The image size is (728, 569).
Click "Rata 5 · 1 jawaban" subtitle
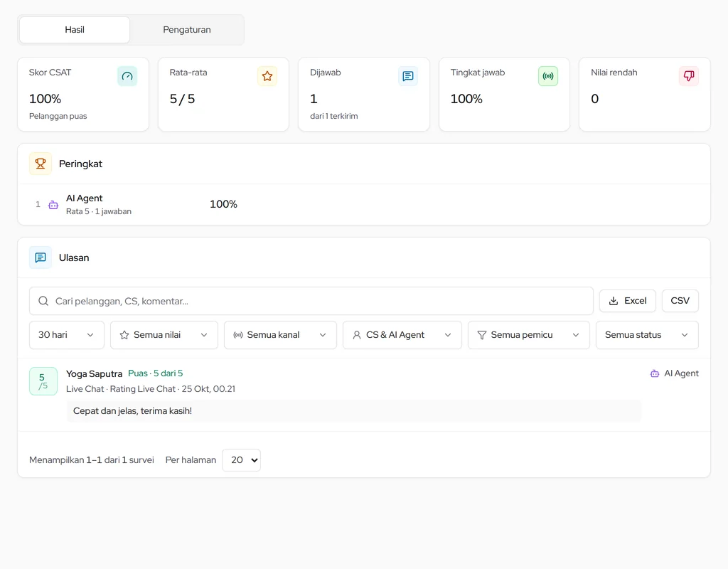coord(98,211)
